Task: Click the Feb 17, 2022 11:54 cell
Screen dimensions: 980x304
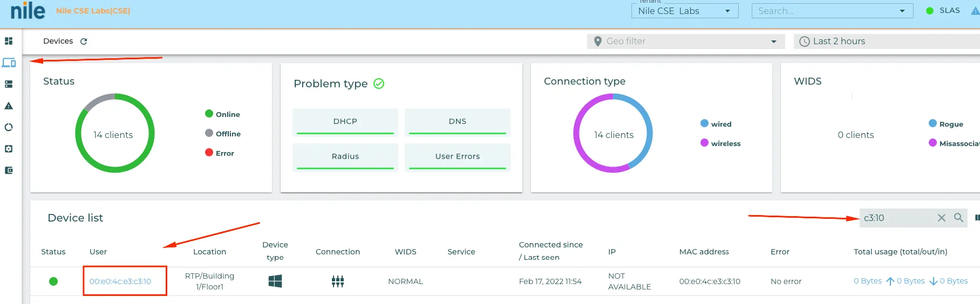Action: click(550, 281)
